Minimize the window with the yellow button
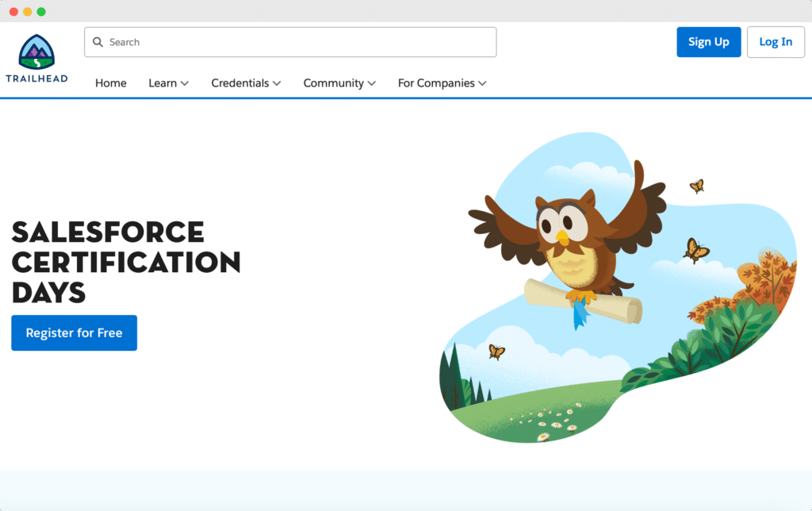Image resolution: width=812 pixels, height=511 pixels. pos(27,12)
